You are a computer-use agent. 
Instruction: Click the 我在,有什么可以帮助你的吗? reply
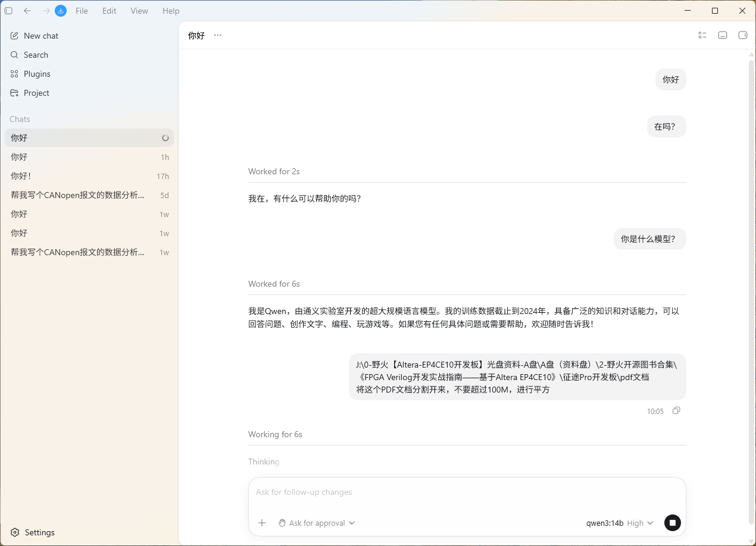tap(305, 199)
